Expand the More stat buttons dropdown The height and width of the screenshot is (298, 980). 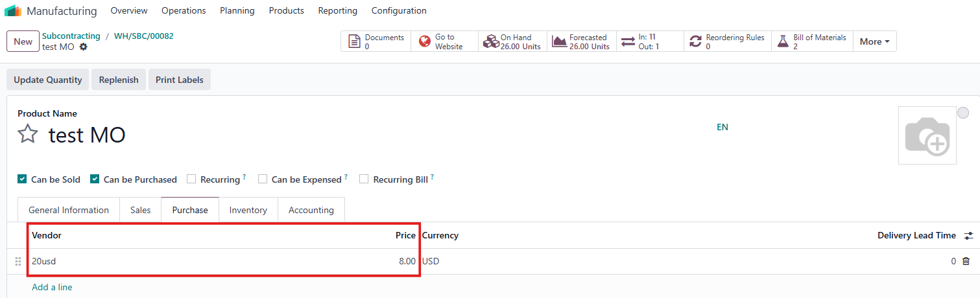[x=874, y=41]
